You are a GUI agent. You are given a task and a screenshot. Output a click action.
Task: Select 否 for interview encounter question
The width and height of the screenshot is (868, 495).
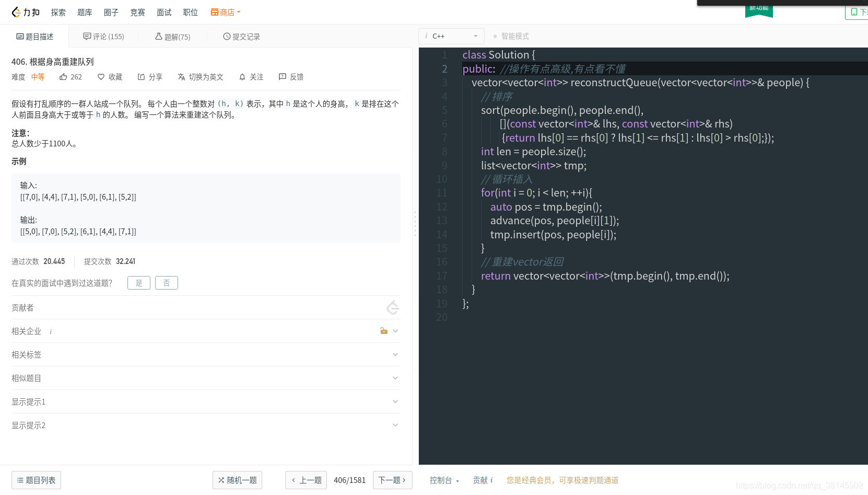click(167, 283)
